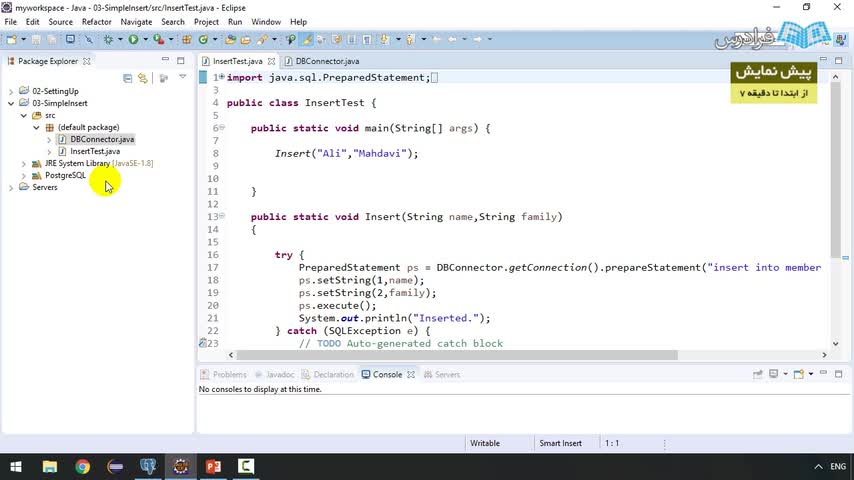Click the New file wizard toolbar icon
This screenshot has height=480, width=854.
coord(11,39)
